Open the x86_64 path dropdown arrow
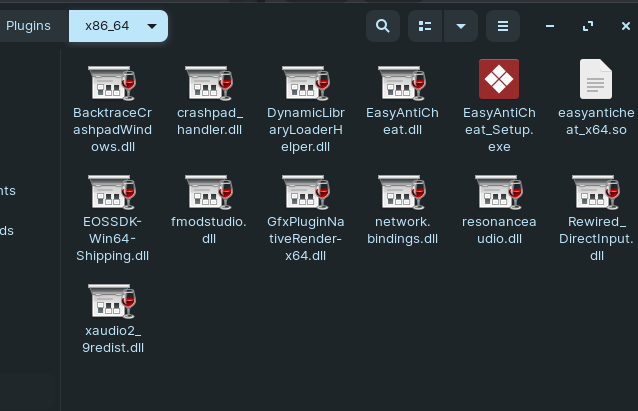Screen dimensions: 638x411 click(152, 26)
